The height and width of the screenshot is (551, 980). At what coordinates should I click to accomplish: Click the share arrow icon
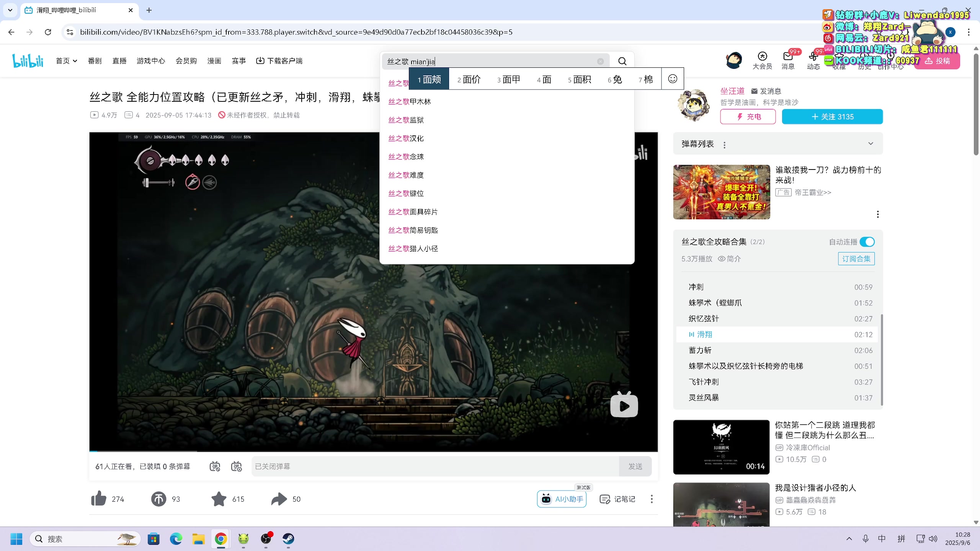pyautogui.click(x=279, y=499)
